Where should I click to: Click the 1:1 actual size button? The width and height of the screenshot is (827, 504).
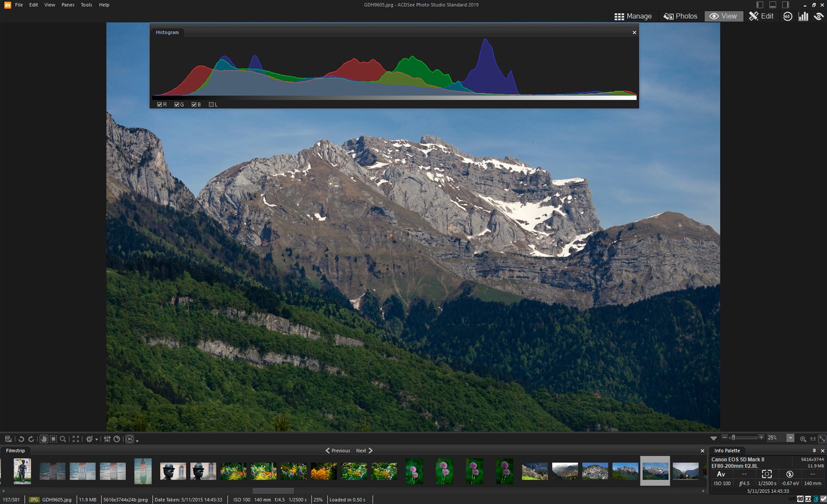(813, 439)
